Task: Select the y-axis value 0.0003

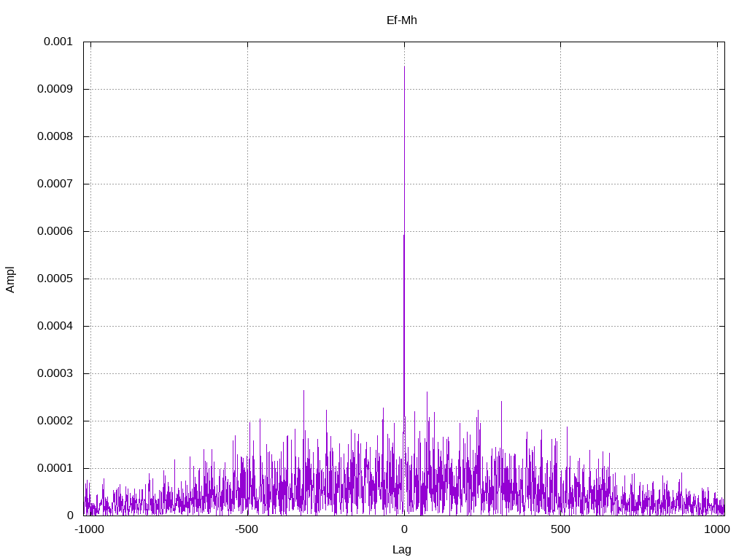Action: pos(55,373)
